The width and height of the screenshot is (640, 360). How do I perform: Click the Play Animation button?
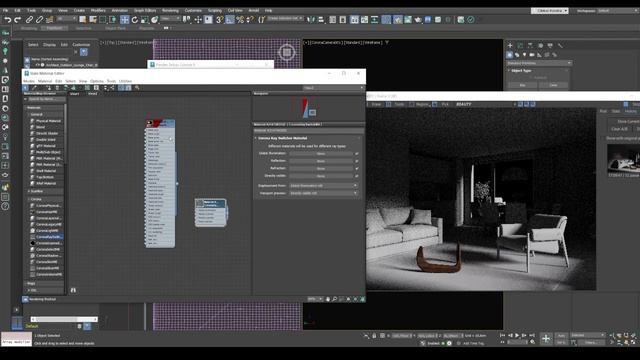coord(517,336)
